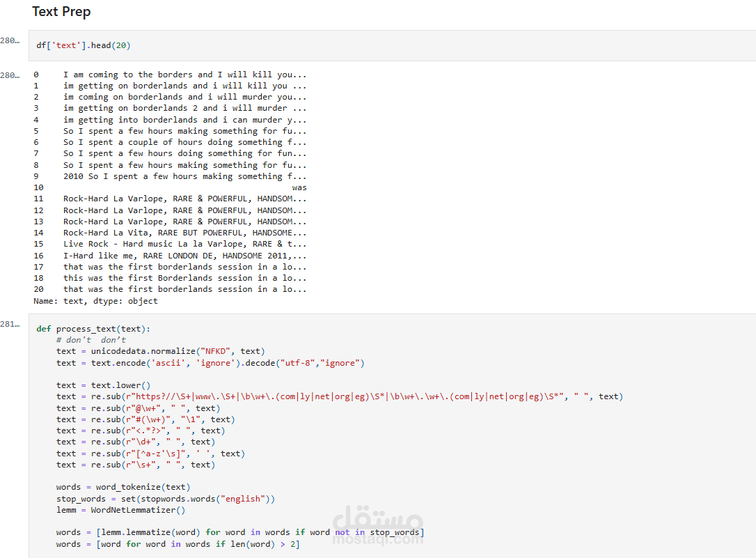The height and width of the screenshot is (558, 756).
Task: Click the word_tokenize(text) line
Action: (x=123, y=487)
